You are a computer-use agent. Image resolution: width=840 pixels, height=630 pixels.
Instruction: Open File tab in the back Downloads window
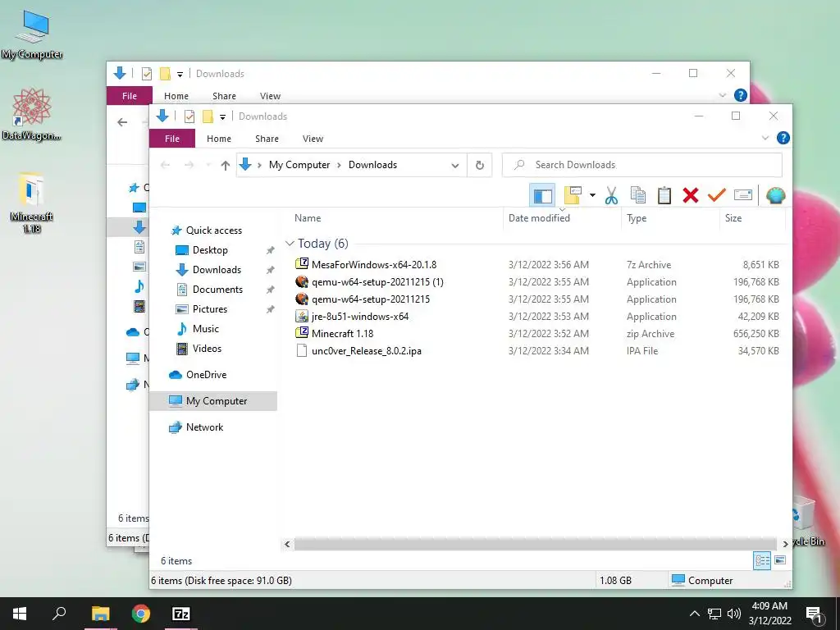point(129,96)
